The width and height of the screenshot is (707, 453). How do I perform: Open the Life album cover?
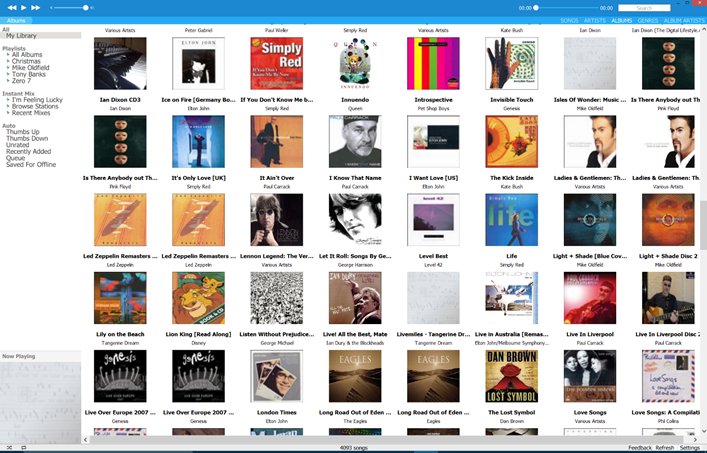tap(512, 220)
